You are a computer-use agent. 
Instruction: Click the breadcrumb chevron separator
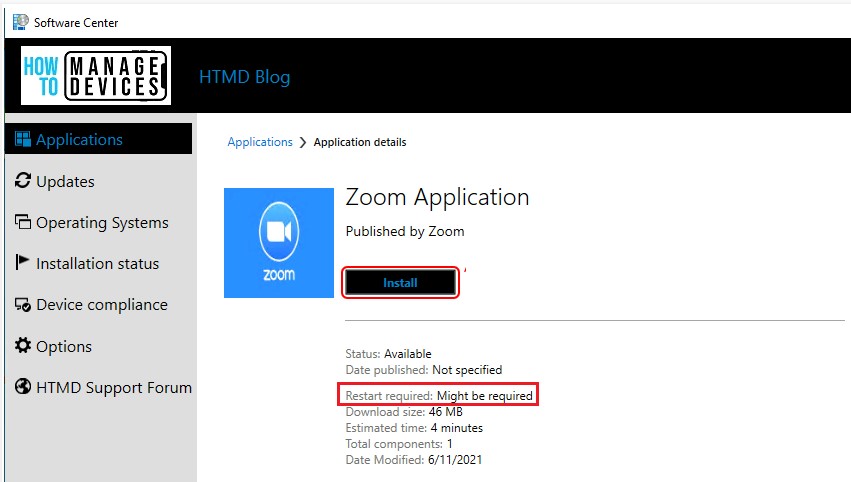tap(303, 142)
